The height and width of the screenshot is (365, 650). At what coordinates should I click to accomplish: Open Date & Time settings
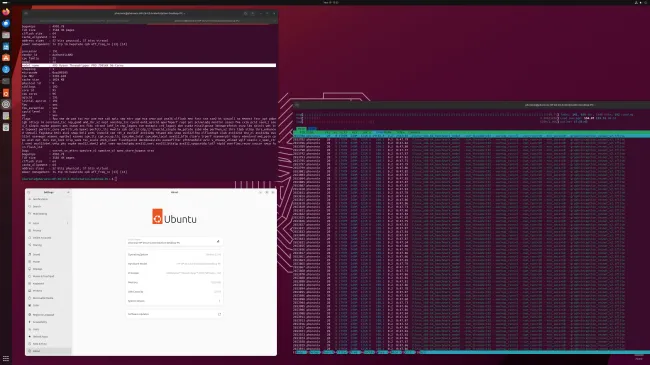tap(48, 344)
